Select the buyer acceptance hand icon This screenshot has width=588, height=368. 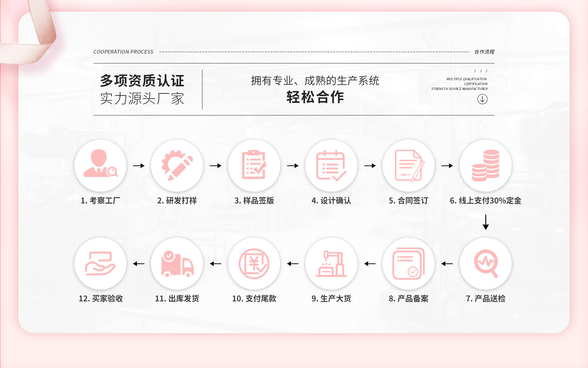coord(100,263)
